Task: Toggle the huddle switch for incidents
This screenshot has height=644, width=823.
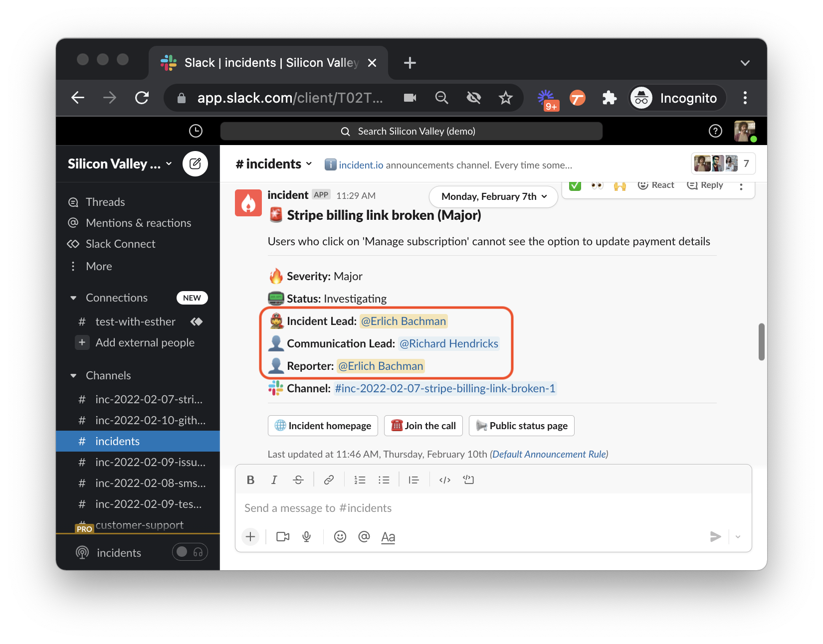Action: coord(190,552)
